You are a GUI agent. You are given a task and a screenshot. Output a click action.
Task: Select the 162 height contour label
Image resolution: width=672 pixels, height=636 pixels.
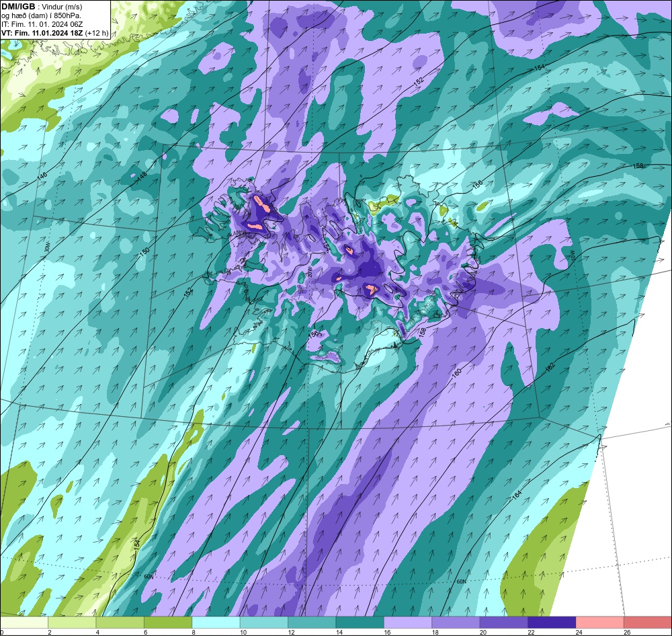550,366
